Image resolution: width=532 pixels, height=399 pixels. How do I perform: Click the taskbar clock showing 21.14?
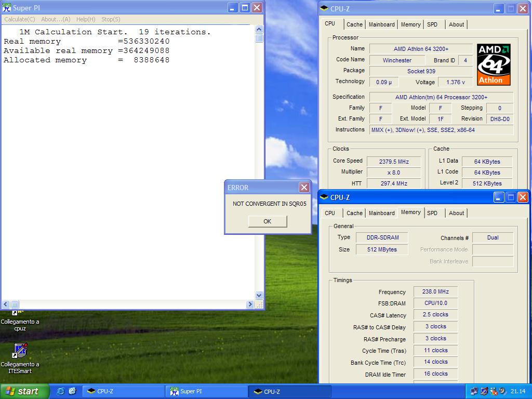pyautogui.click(x=518, y=391)
